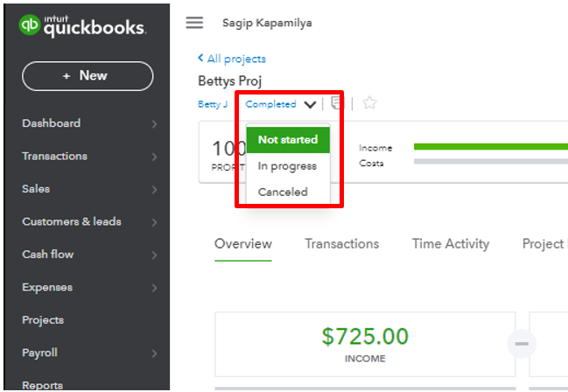Expand the Payroll submenu chevron
Screen dimensions: 568x392
pyautogui.click(x=154, y=353)
